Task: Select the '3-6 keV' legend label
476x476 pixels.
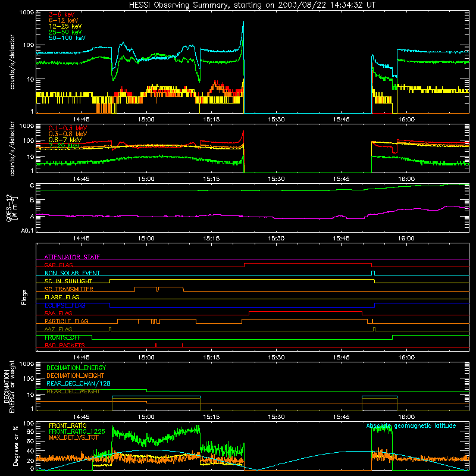Action: [61, 14]
